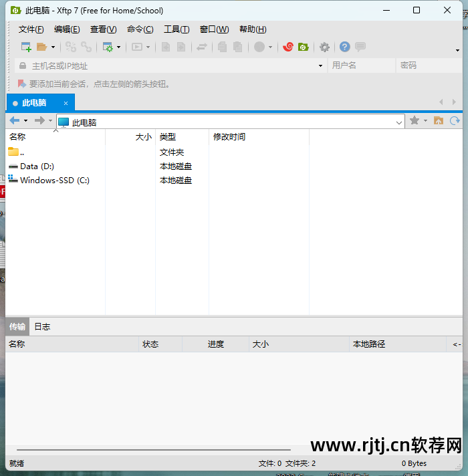Open toolbar overflow arrow at right edge
The image size is (468, 476).
point(457,50)
